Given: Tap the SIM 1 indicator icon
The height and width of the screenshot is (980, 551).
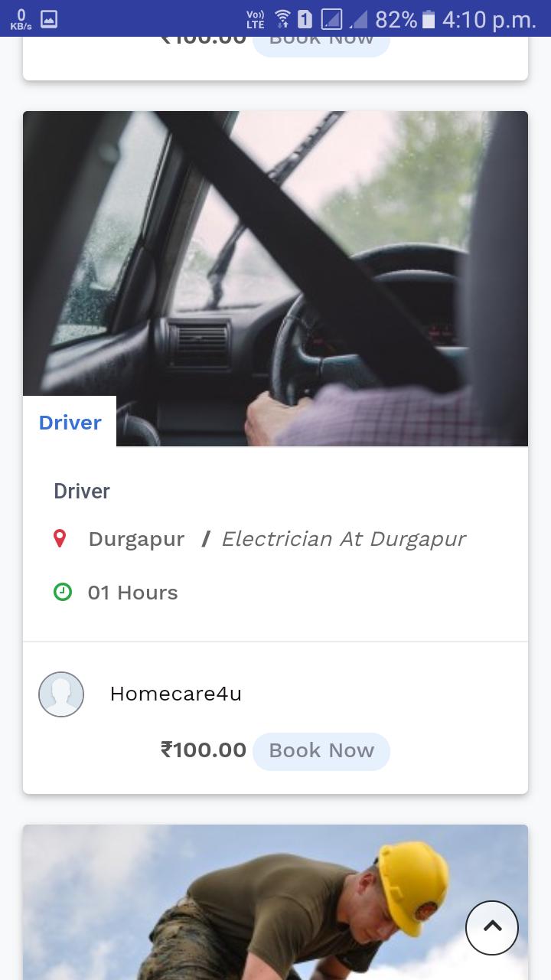Looking at the screenshot, I should pyautogui.click(x=305, y=19).
